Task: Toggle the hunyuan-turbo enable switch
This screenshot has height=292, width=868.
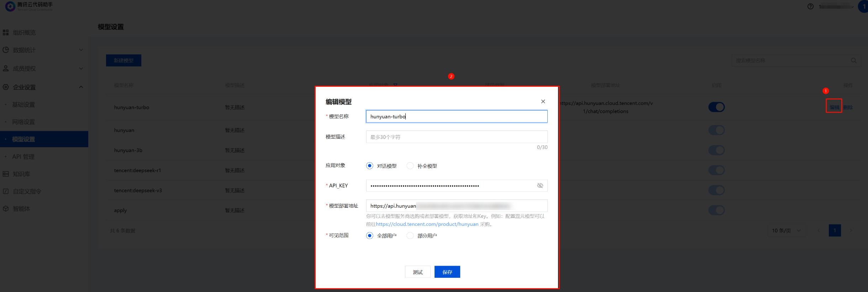Action: 716,107
